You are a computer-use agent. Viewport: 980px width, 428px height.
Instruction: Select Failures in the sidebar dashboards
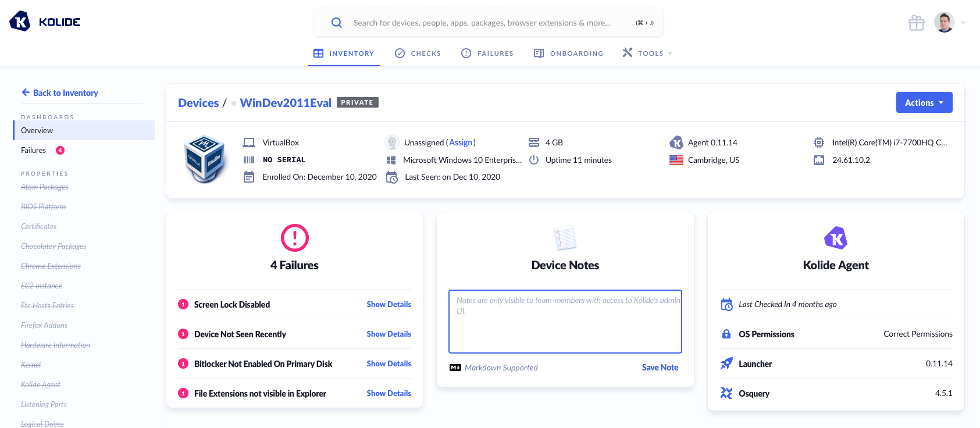34,150
